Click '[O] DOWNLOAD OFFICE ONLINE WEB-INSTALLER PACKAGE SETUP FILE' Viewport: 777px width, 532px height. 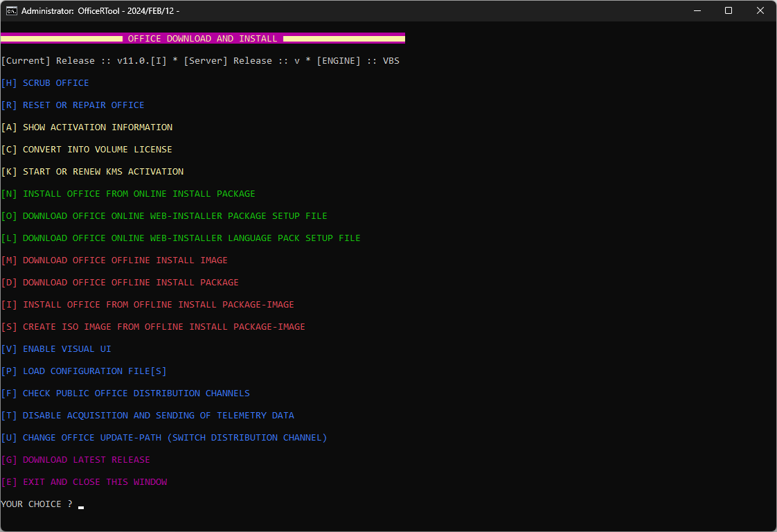[164, 216]
